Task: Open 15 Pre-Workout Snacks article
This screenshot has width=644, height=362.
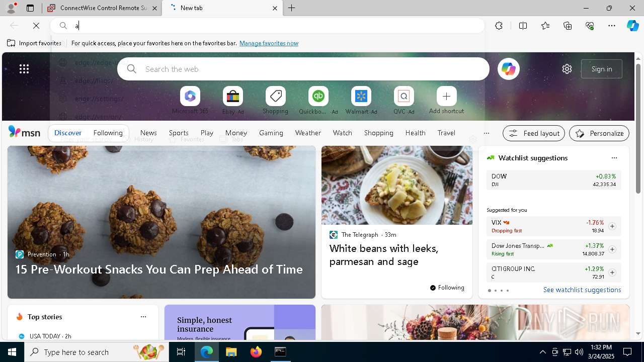Action: tap(159, 269)
